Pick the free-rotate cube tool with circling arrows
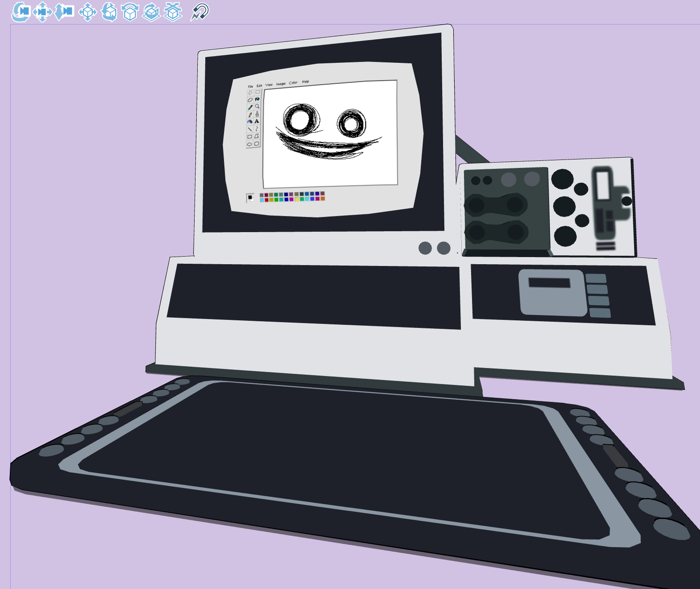 (x=109, y=12)
